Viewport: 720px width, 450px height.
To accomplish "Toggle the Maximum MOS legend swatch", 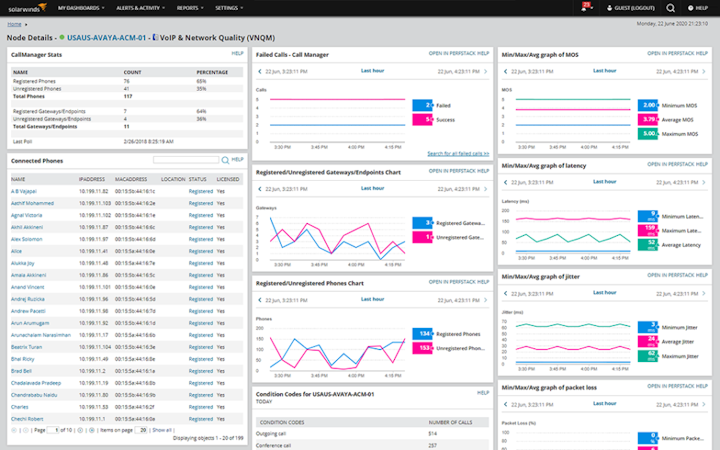I will (648, 134).
